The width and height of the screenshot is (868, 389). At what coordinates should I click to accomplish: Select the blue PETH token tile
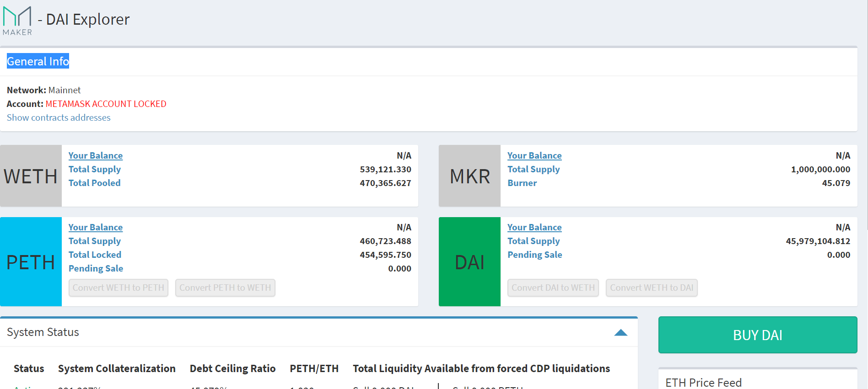31,261
